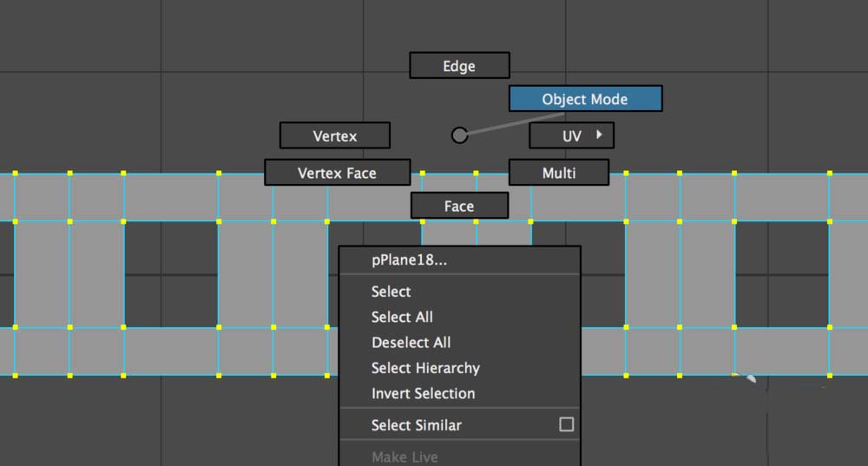Open the Select Similar option box
This screenshot has height=466, width=868.
(x=567, y=424)
